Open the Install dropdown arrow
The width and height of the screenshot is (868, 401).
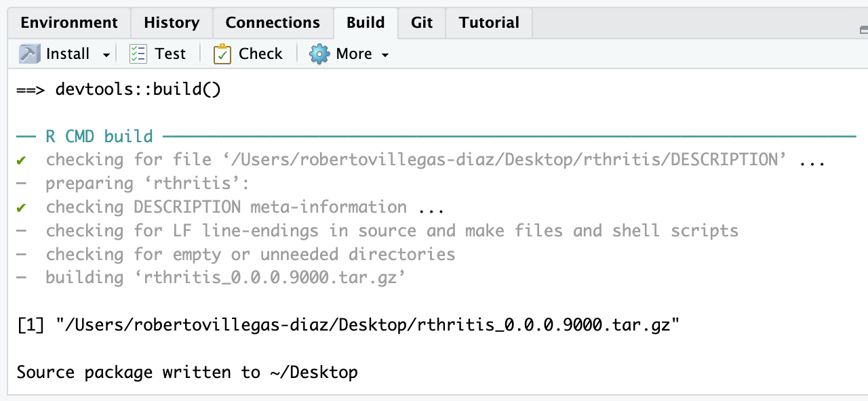pyautogui.click(x=106, y=55)
